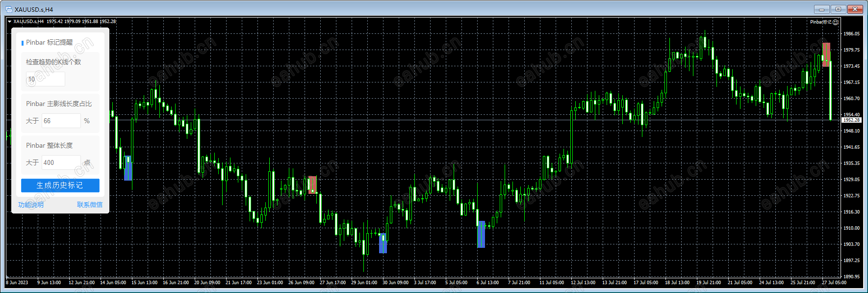Minimize the XAUUSD.s,H4 chart window
This screenshot has height=293, width=868.
pyautogui.click(x=821, y=9)
